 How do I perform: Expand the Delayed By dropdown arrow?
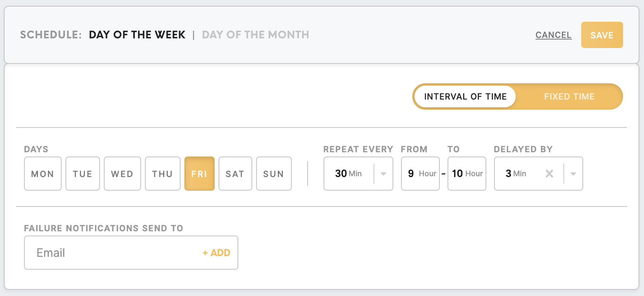tap(573, 174)
